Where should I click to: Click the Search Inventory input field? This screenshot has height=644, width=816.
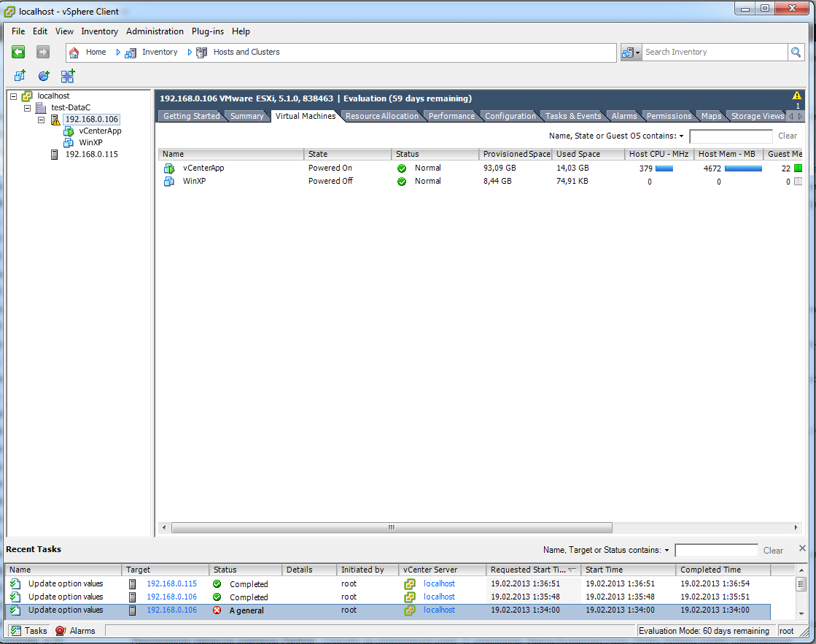[715, 52]
